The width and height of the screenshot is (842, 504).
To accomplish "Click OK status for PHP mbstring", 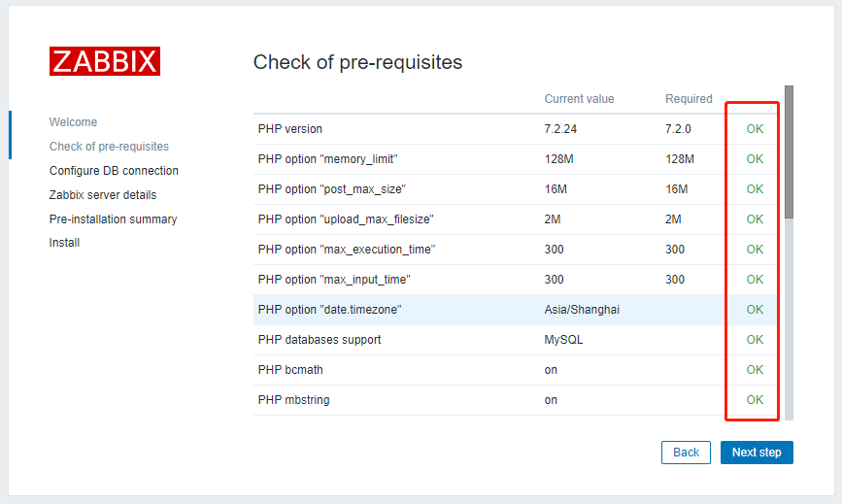I will click(755, 400).
